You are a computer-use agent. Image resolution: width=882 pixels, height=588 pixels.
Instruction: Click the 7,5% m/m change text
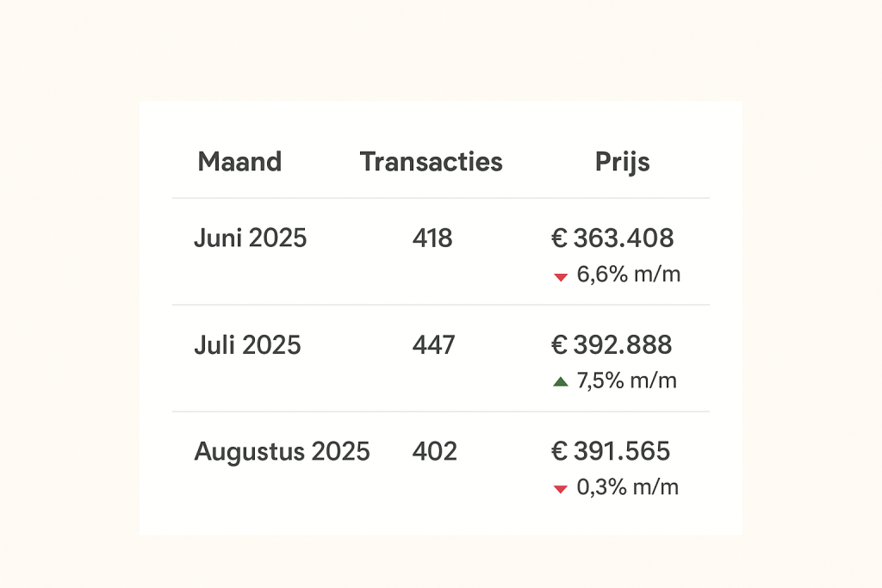(627, 381)
